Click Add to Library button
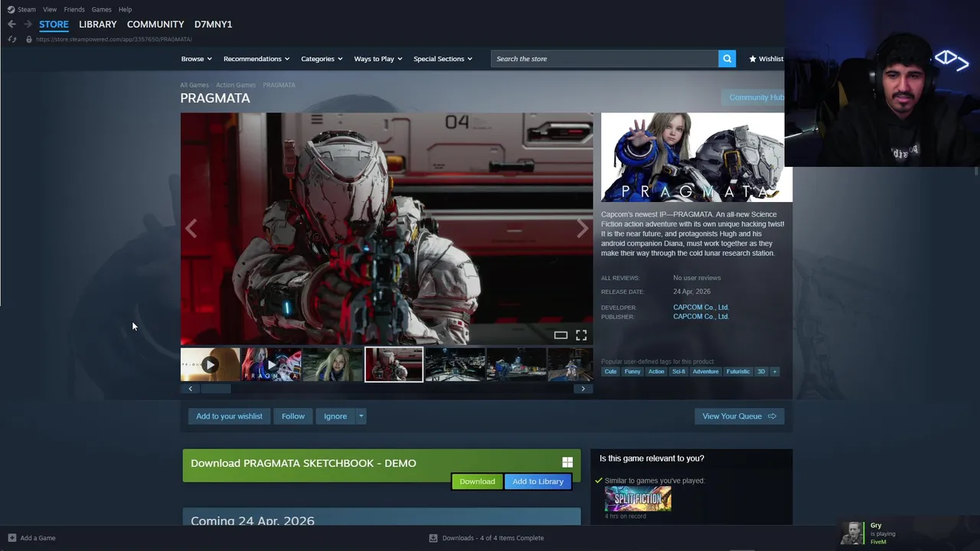 [537, 481]
